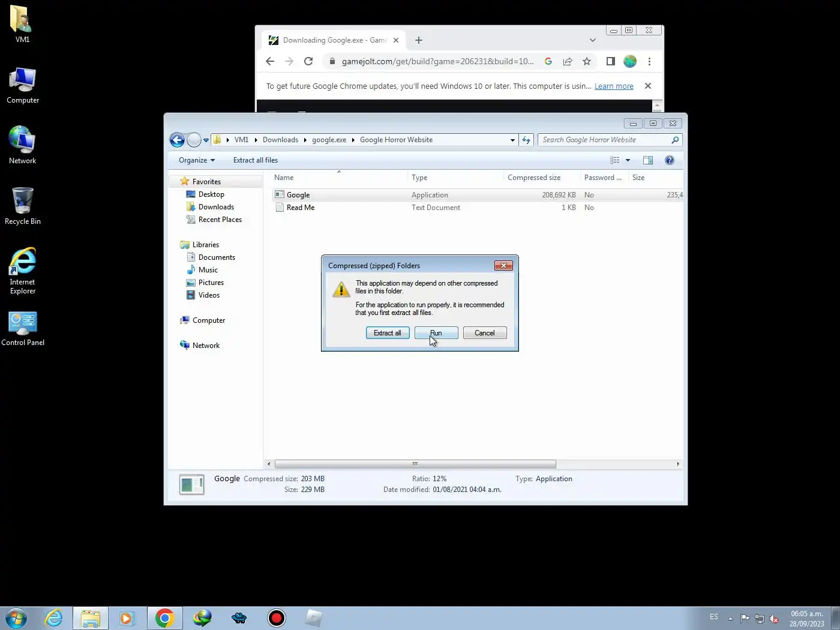
Task: Select the Read Me text document
Action: [301, 208]
